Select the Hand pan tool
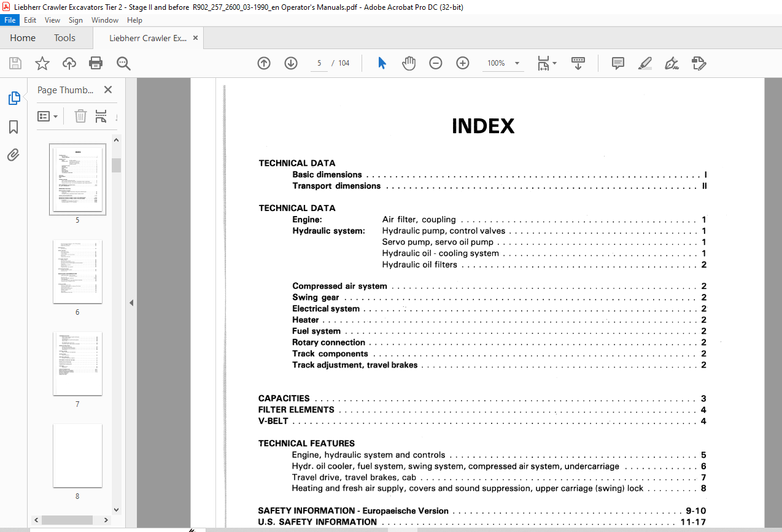The height and width of the screenshot is (532, 782). (409, 63)
